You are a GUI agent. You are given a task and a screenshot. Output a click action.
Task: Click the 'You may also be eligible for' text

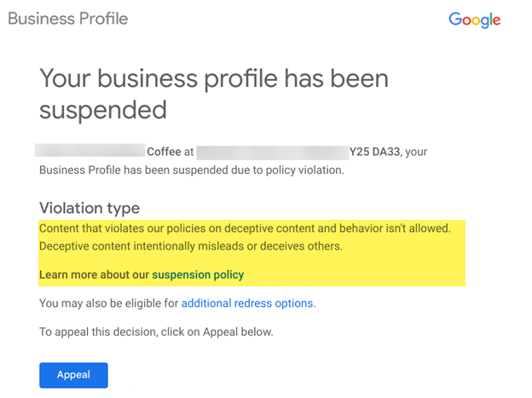[108, 303]
